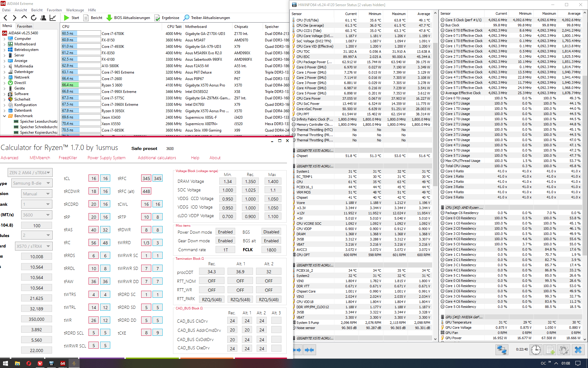Open the Werkzeuge menu

pyautogui.click(x=75, y=10)
